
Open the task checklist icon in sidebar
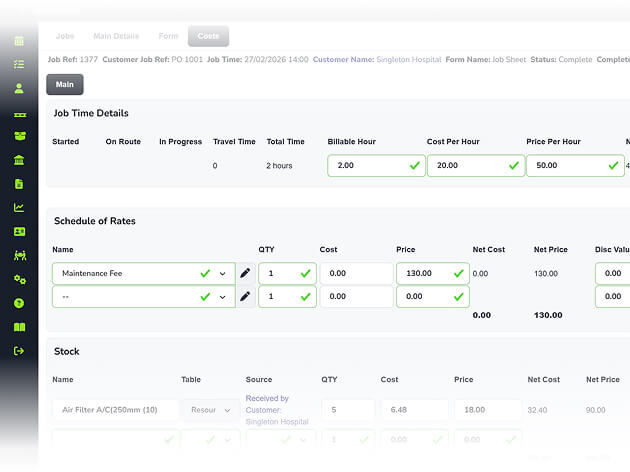(x=19, y=64)
